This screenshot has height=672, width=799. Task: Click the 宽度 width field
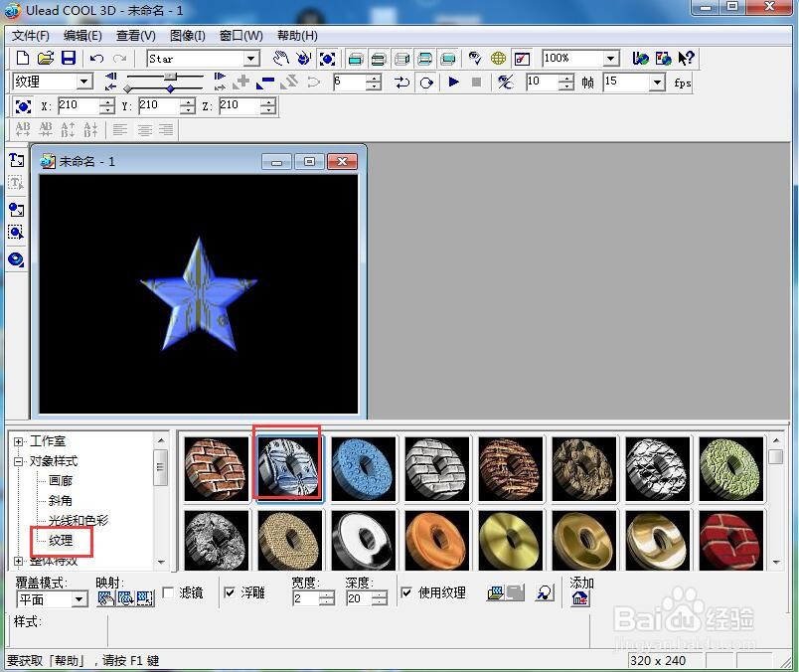[306, 598]
